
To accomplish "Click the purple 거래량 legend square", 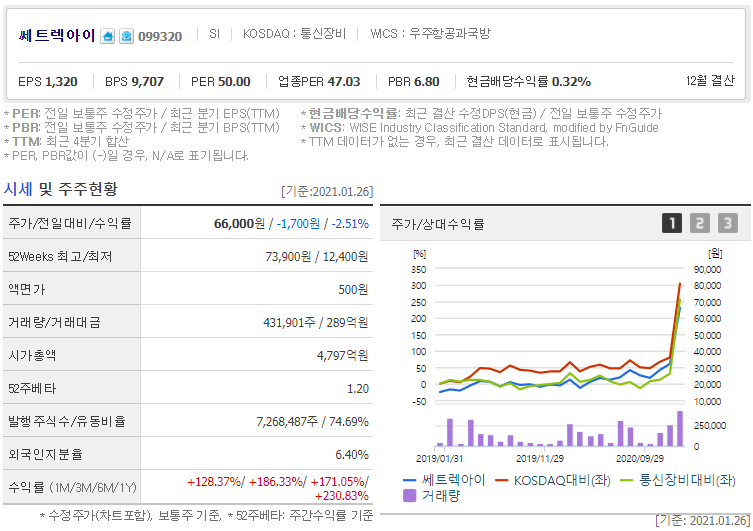I will [x=409, y=496].
